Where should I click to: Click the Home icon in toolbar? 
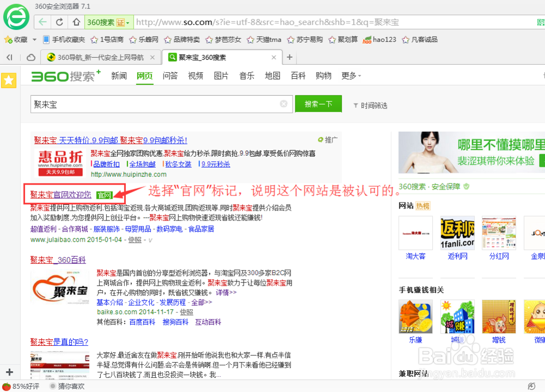75,22
